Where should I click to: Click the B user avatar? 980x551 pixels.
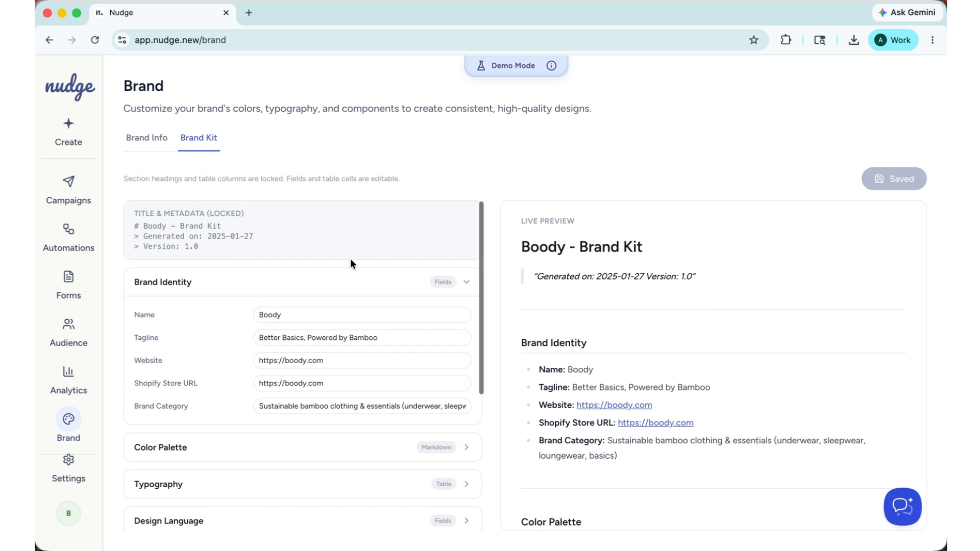point(68,513)
